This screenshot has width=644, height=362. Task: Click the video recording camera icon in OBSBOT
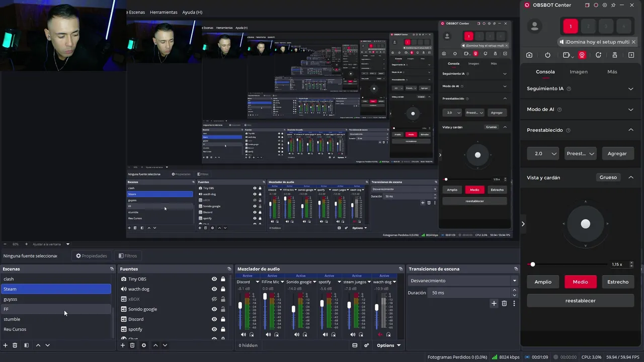point(567,55)
